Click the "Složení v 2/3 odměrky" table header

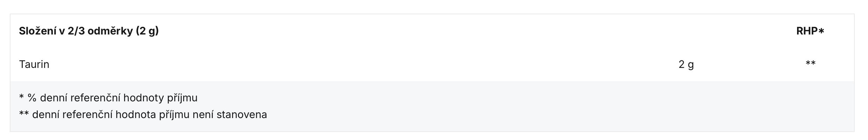pos(89,31)
